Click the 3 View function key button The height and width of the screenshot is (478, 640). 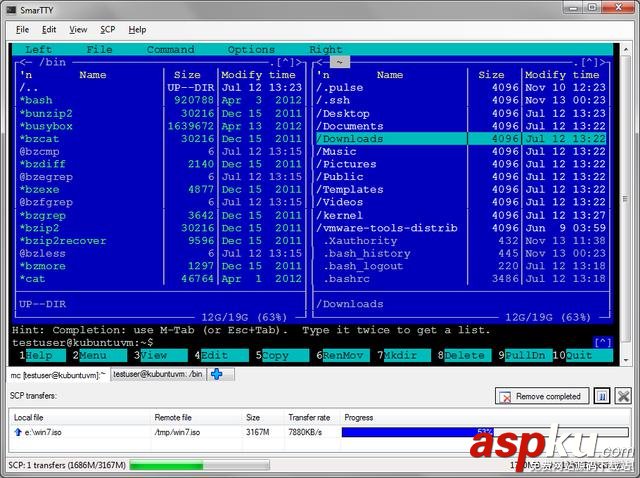click(160, 356)
